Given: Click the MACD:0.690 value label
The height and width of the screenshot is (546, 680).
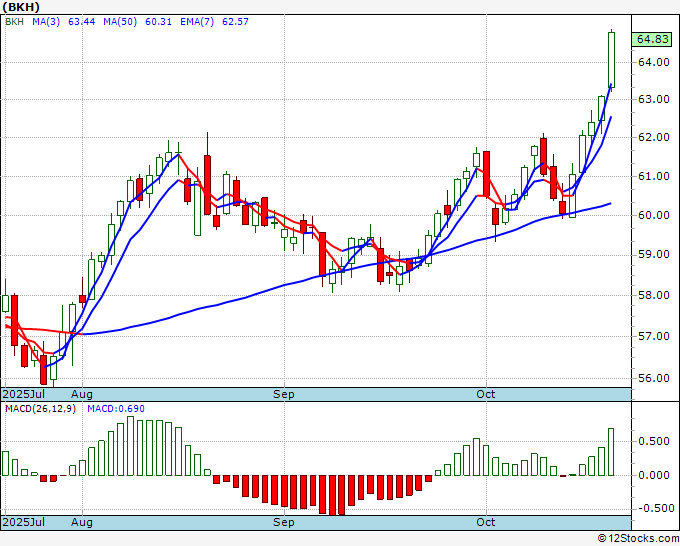Looking at the screenshot, I should [x=116, y=409].
